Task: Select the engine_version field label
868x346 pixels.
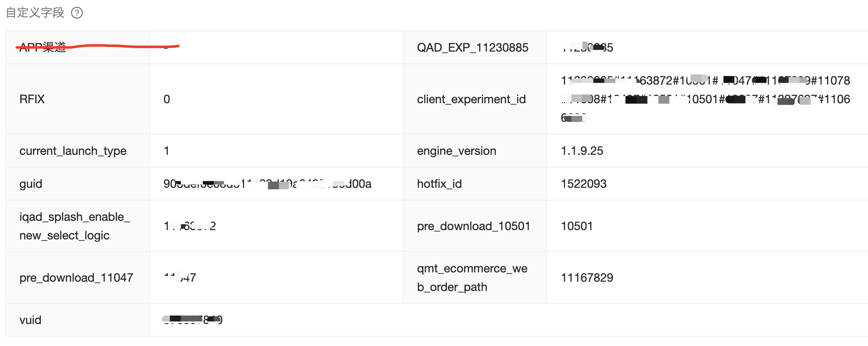Action: click(x=456, y=151)
